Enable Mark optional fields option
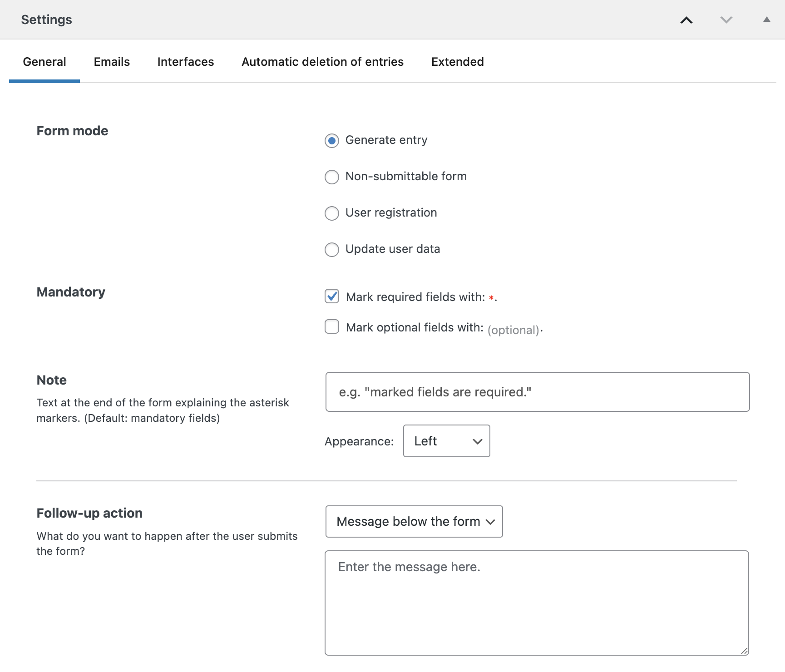 tap(332, 326)
